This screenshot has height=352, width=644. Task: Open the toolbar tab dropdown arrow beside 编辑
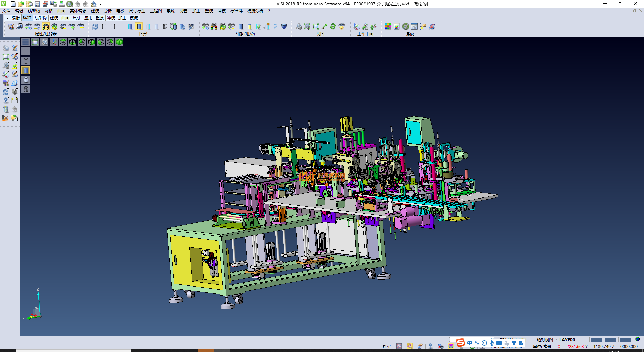[x=7, y=18]
